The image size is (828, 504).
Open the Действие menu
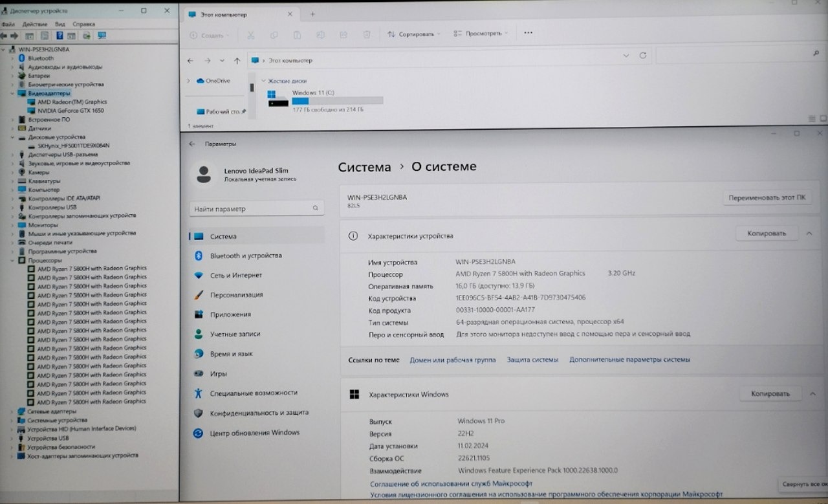[35, 24]
